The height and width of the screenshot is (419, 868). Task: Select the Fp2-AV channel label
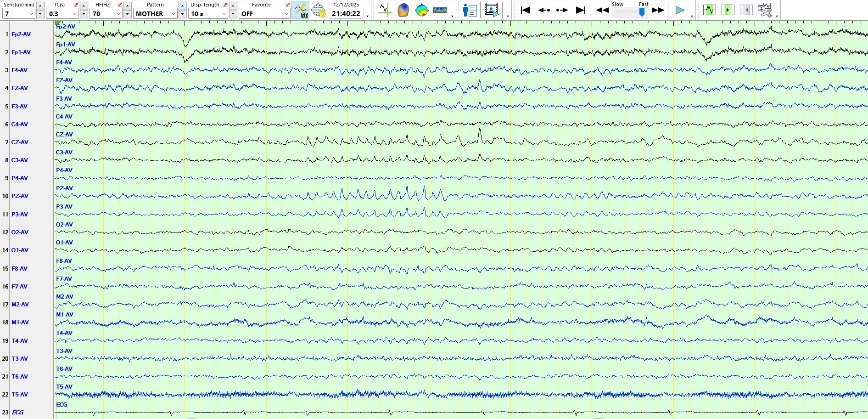tap(21, 34)
